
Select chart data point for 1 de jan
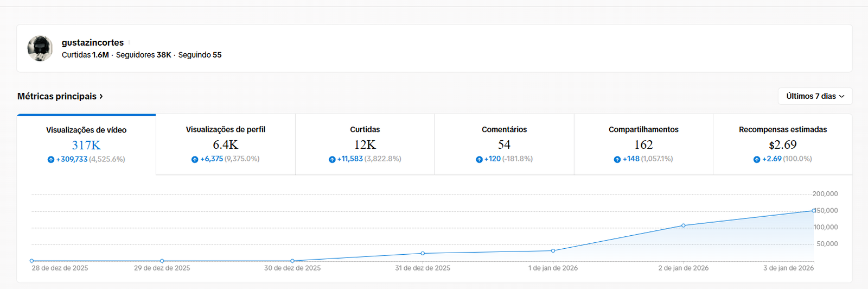(x=553, y=250)
